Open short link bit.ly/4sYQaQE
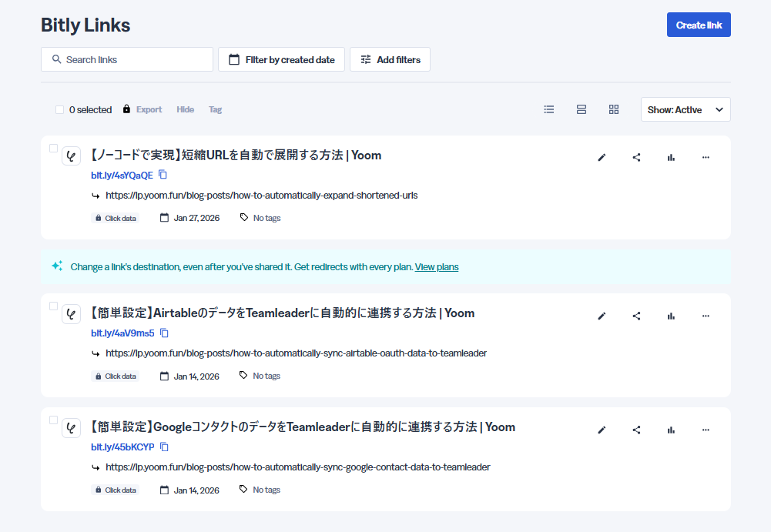The width and height of the screenshot is (771, 532). (x=122, y=176)
